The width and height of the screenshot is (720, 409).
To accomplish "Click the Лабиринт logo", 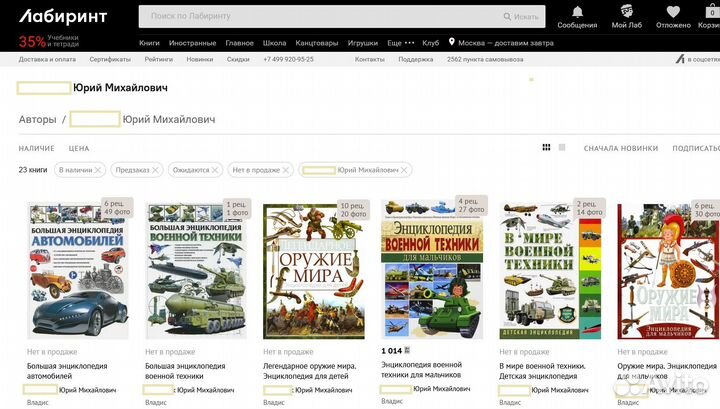I will tap(63, 17).
